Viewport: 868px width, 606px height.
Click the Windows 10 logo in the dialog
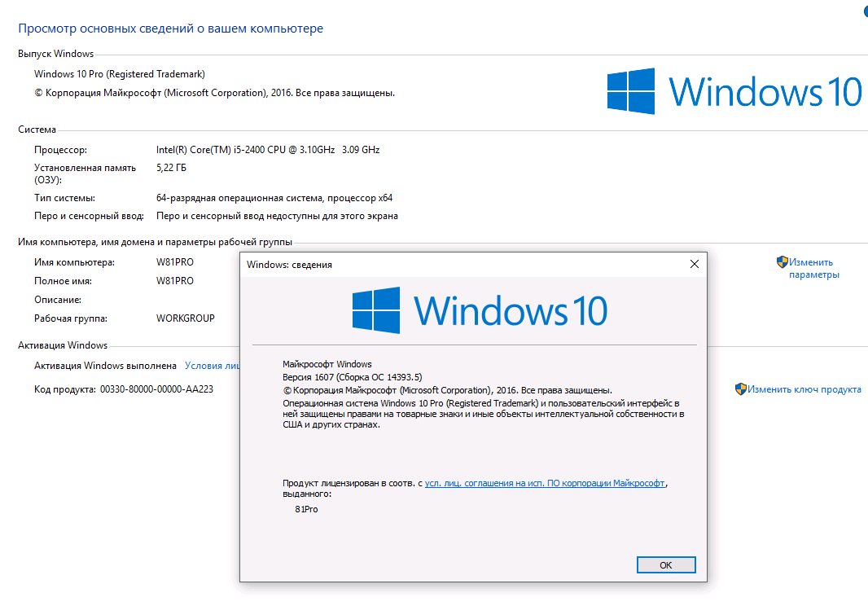click(480, 310)
